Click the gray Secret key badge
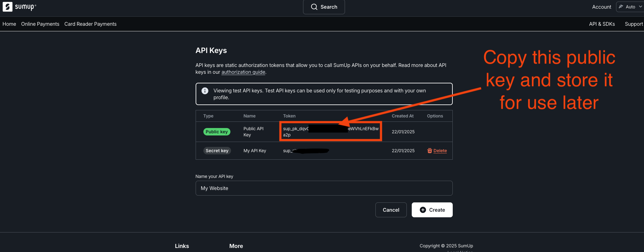The height and width of the screenshot is (252, 644). click(x=217, y=151)
